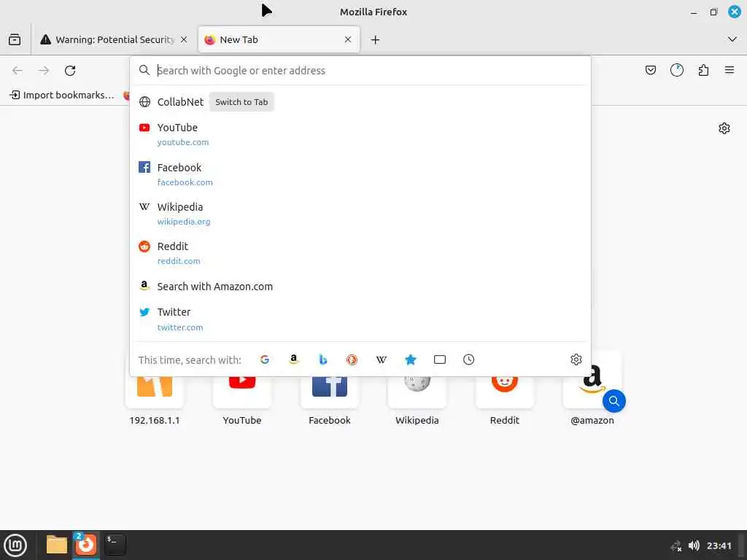Close the New Tab tab
The height and width of the screenshot is (560, 747).
[348, 39]
